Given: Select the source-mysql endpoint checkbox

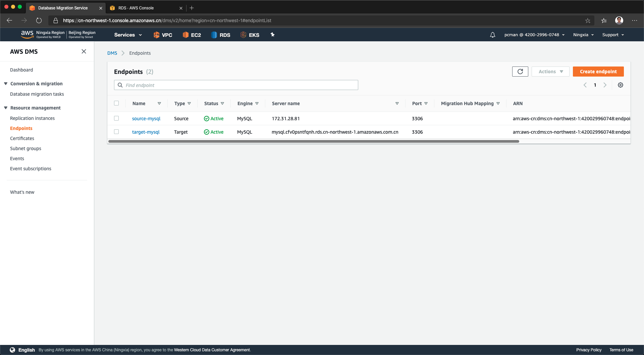Looking at the screenshot, I should [116, 118].
